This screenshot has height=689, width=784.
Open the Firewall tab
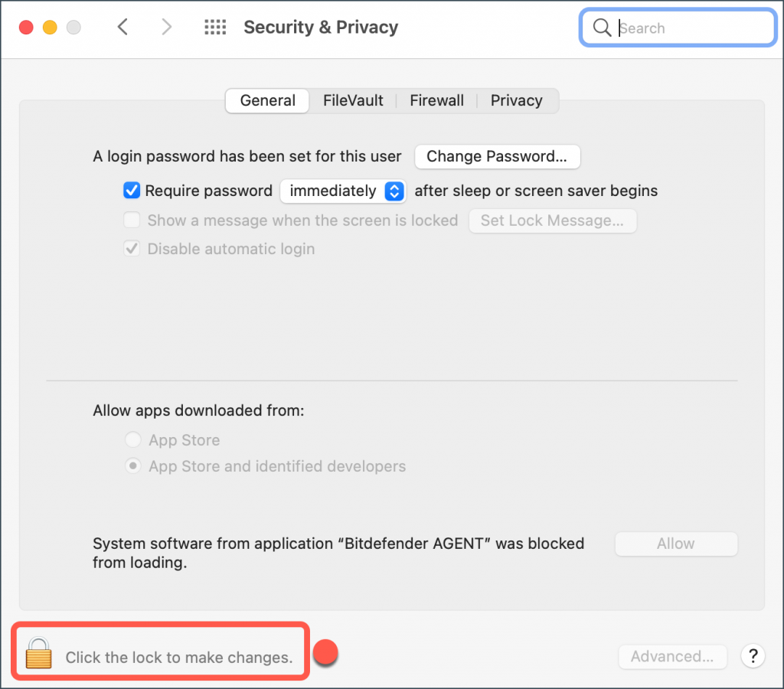coord(436,100)
